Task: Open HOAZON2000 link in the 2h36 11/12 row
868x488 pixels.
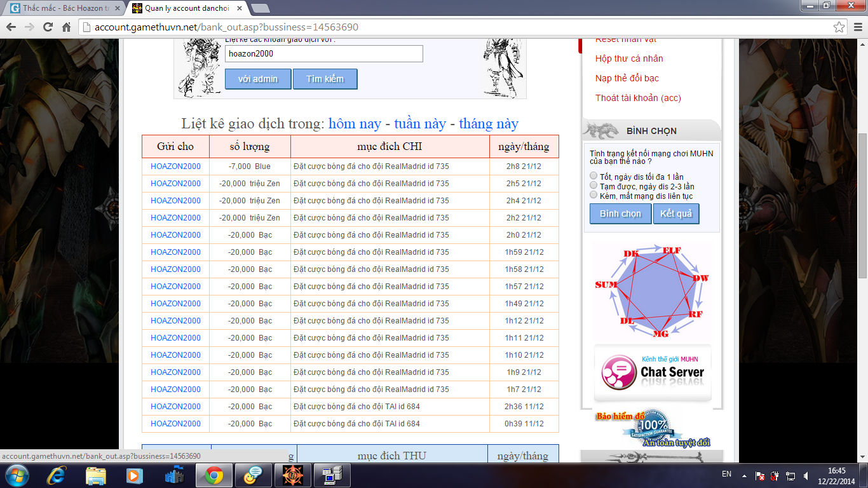Action: click(175, 407)
